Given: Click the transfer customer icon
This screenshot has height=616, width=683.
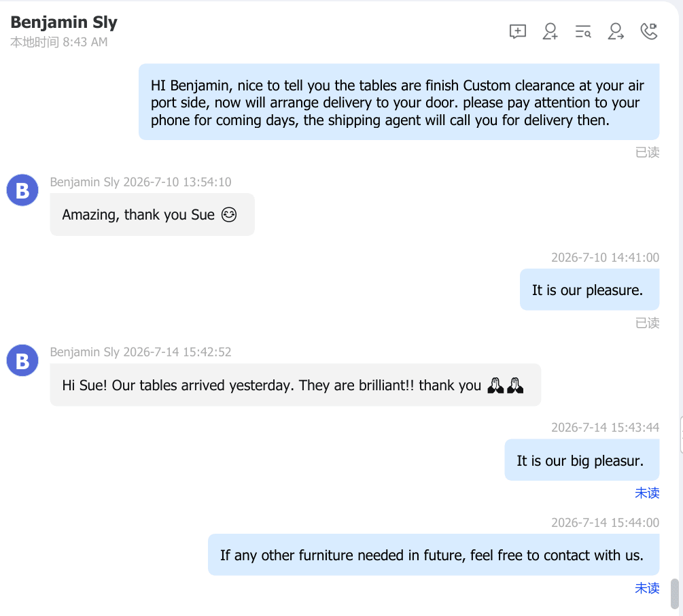Looking at the screenshot, I should [616, 31].
